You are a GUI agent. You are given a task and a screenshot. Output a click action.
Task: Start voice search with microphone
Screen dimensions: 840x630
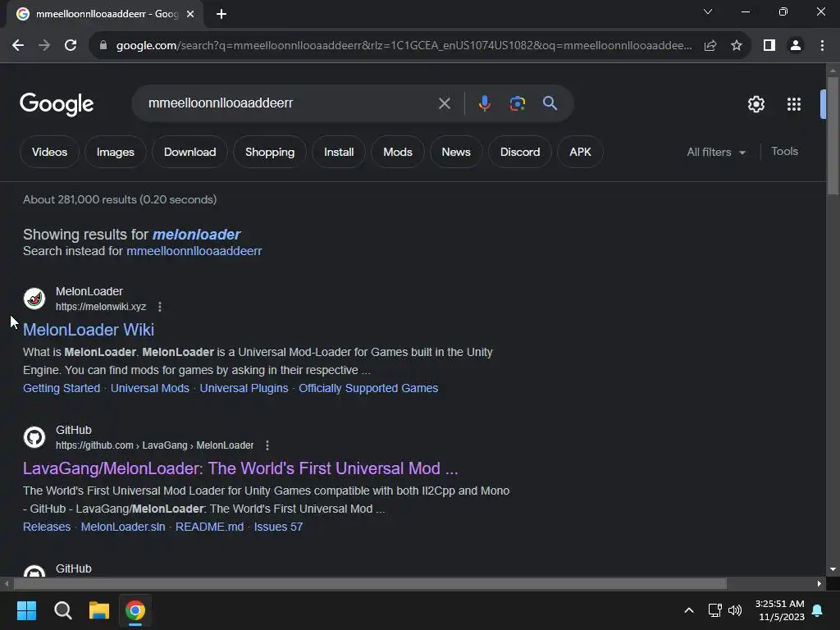point(484,103)
